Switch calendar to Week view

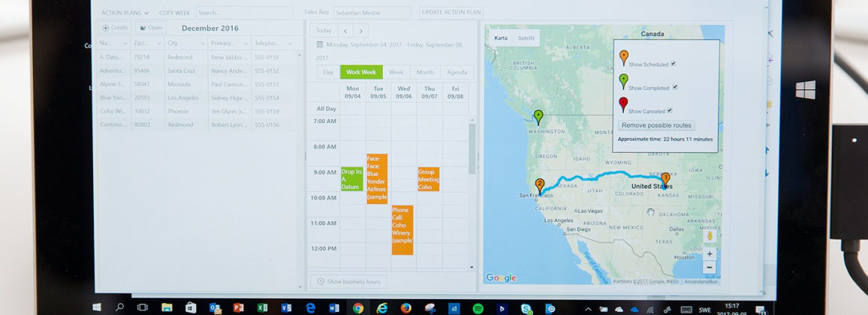pos(396,73)
